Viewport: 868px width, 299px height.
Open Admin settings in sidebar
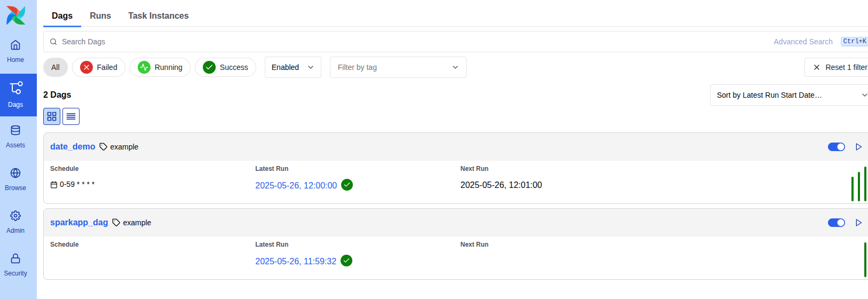15,222
